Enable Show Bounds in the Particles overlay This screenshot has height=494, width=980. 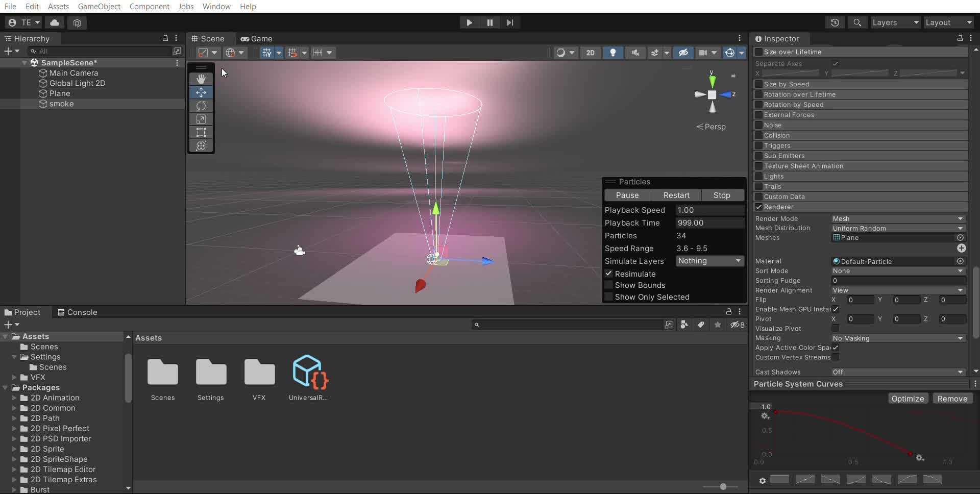609,285
